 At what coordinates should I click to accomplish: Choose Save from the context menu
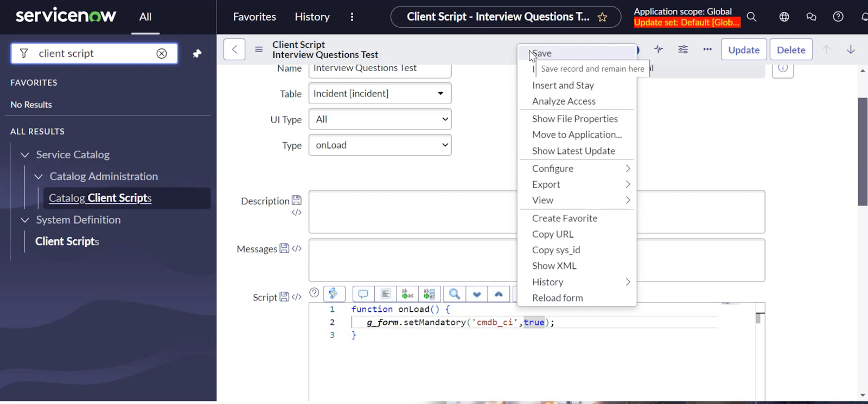point(577,53)
